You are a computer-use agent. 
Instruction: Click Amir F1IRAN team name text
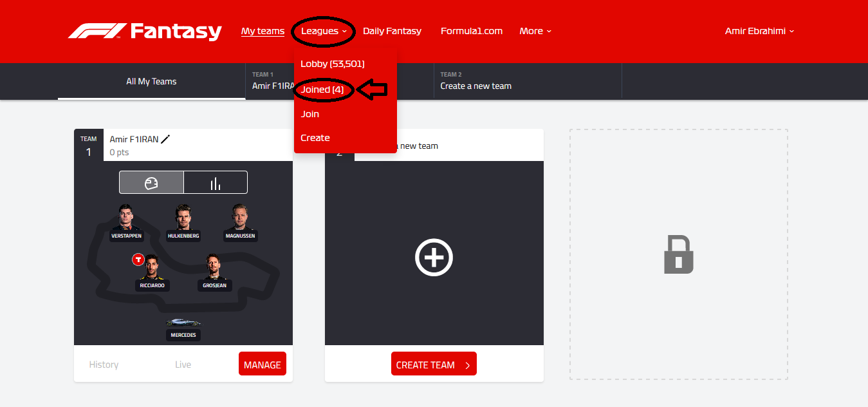pos(134,139)
